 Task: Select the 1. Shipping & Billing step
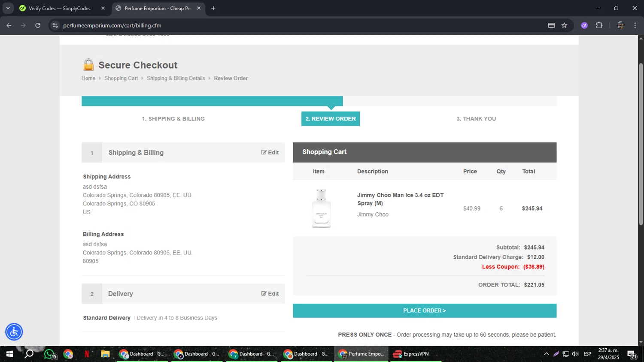(173, 119)
